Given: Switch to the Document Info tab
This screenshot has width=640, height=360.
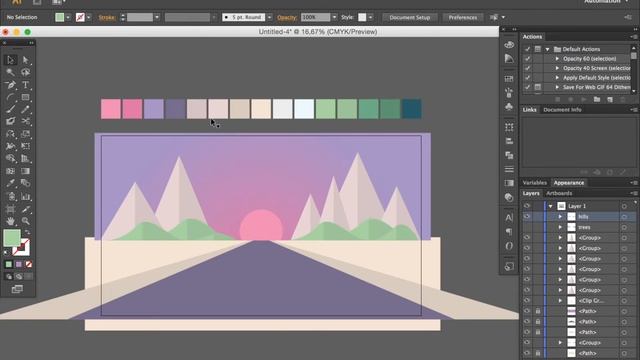Looking at the screenshot, I should point(562,110).
